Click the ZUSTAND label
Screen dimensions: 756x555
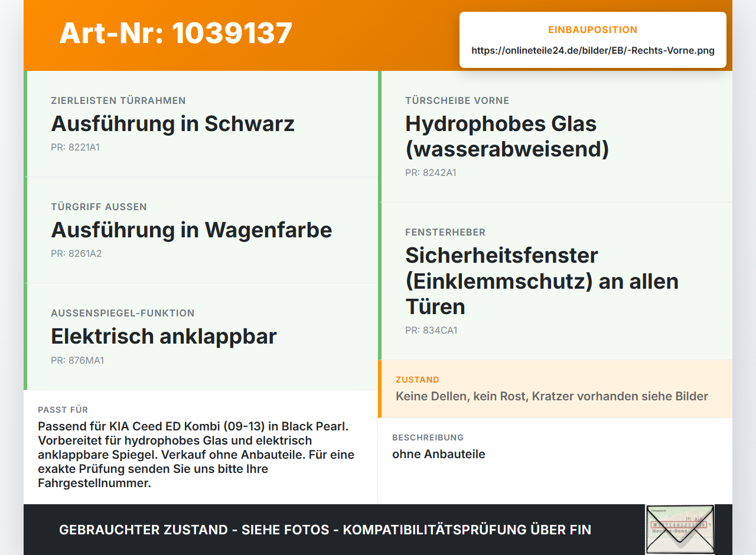click(x=418, y=380)
